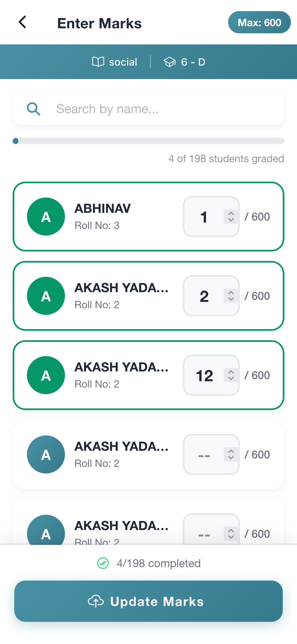Viewport: 297px width, 644px height.
Task: Click the cloud upload icon
Action: [96, 601]
